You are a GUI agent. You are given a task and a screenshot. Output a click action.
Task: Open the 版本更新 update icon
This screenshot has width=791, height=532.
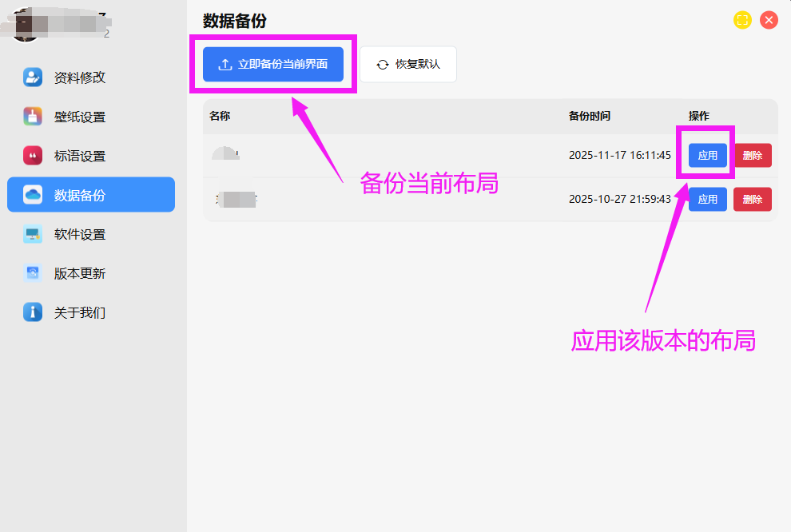(33, 273)
